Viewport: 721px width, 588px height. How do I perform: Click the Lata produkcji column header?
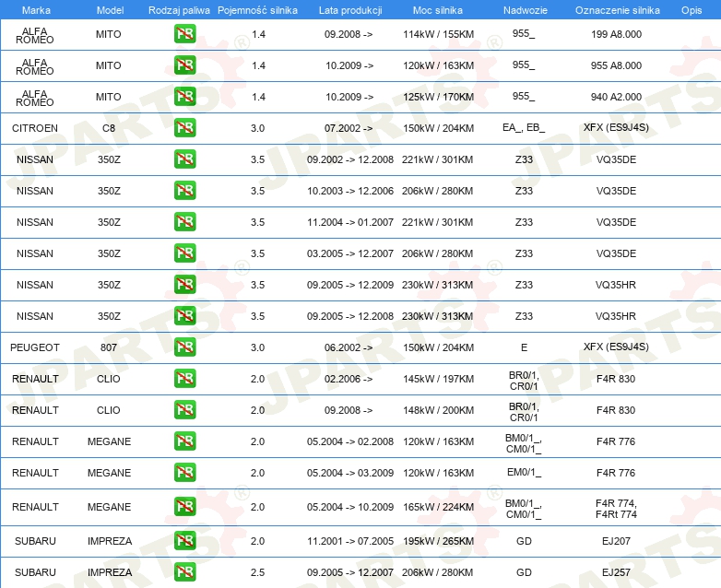[x=350, y=10]
